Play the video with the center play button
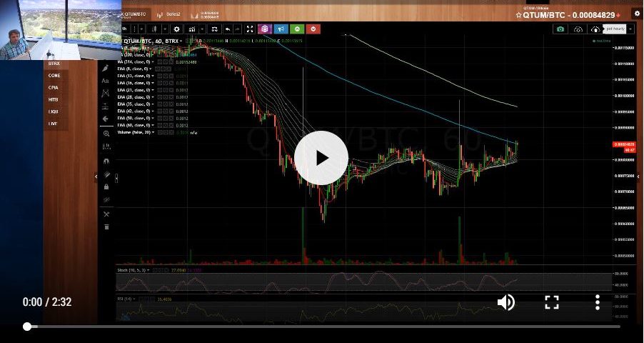The width and height of the screenshot is (644, 343). click(x=321, y=158)
